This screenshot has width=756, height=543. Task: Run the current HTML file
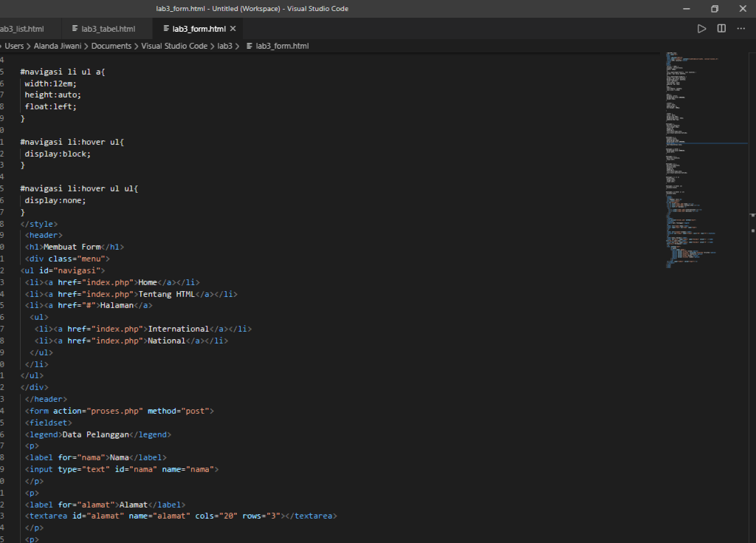701,28
